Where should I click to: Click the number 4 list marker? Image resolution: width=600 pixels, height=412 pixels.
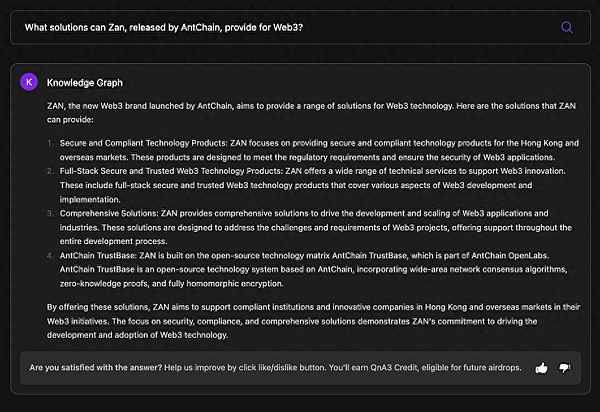click(x=50, y=256)
